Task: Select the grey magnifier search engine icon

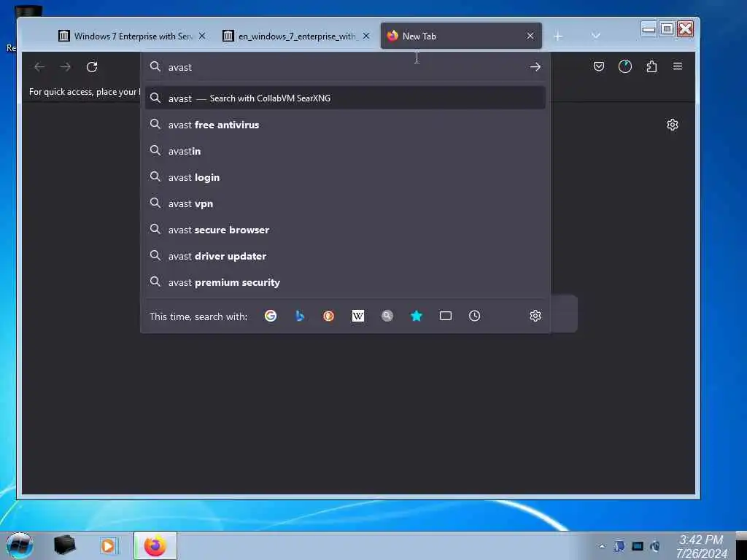Action: [x=387, y=316]
